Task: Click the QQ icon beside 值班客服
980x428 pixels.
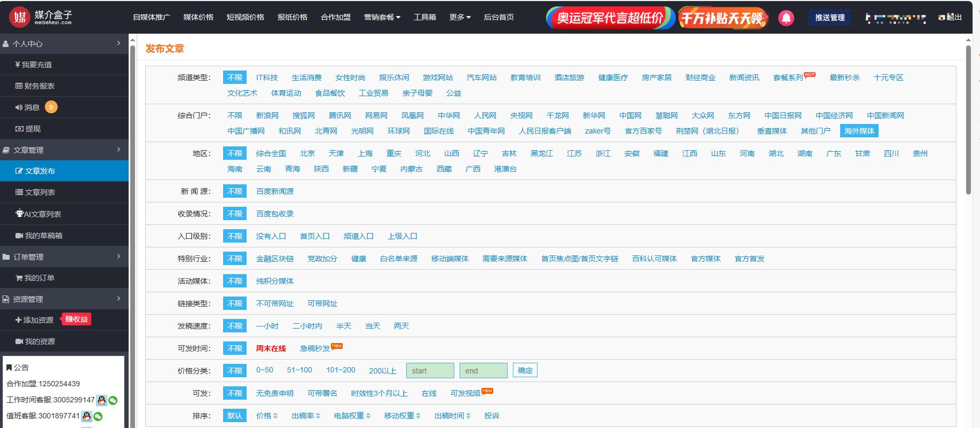Action: click(86, 416)
